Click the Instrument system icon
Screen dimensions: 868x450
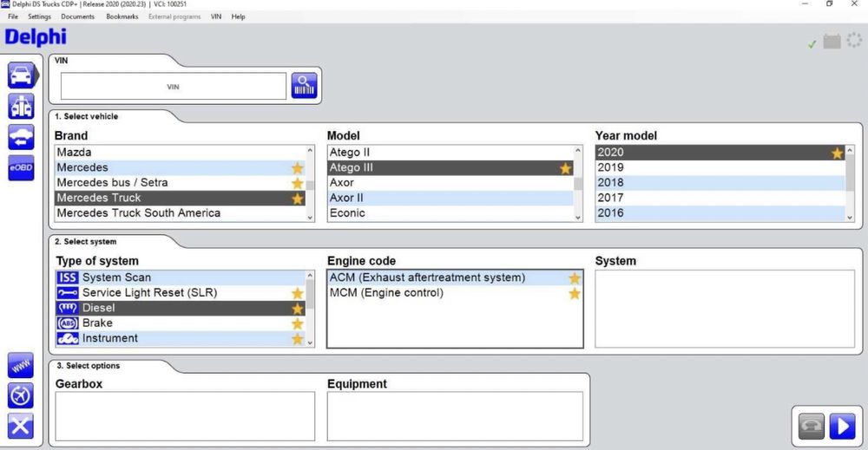coord(68,338)
